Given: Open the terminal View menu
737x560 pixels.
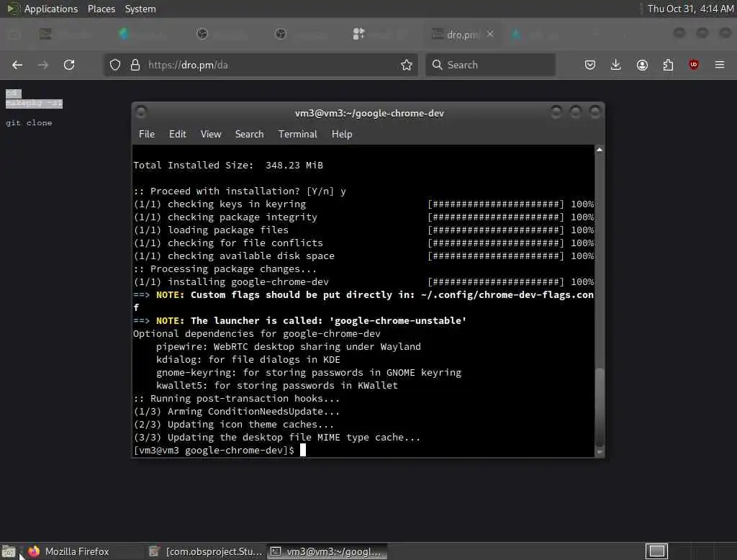Looking at the screenshot, I should point(211,134).
